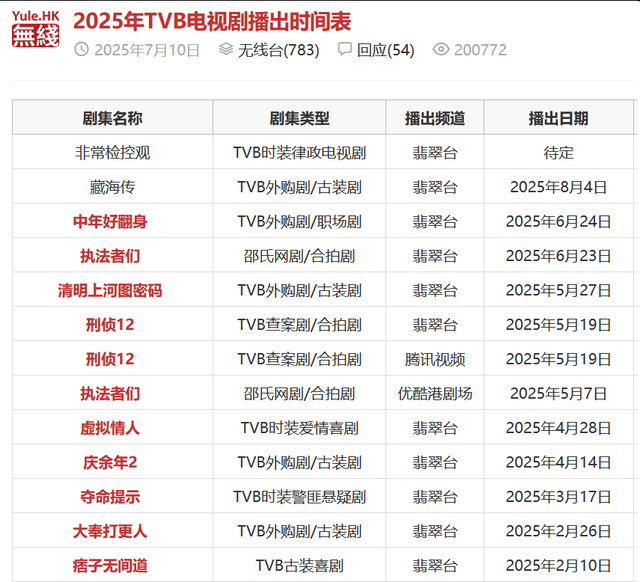The height and width of the screenshot is (582, 640).
Task: Click the clock icon beside 2025年7月10日
Action: tap(82, 49)
